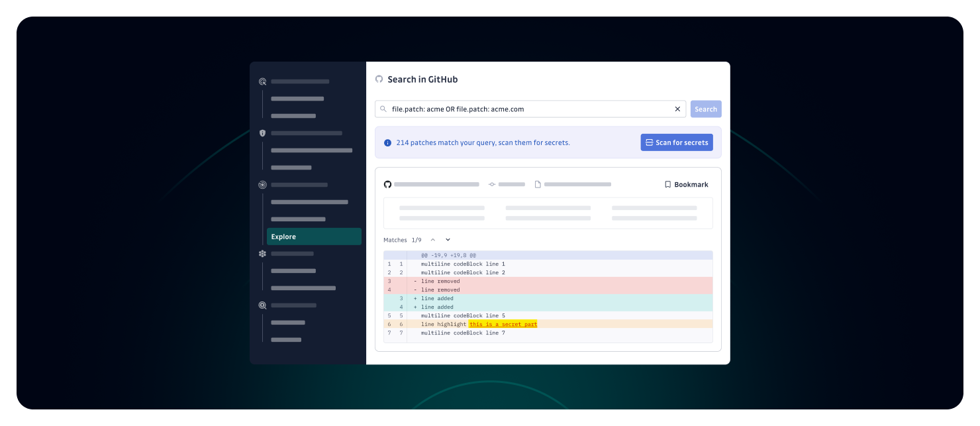
Task: Click the highlighted 'this is a secret part' text
Action: 503,324
